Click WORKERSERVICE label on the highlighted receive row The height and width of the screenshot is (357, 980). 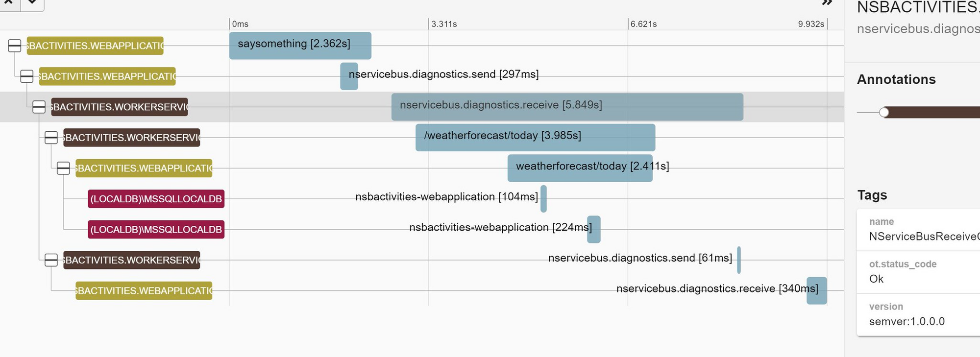119,107
